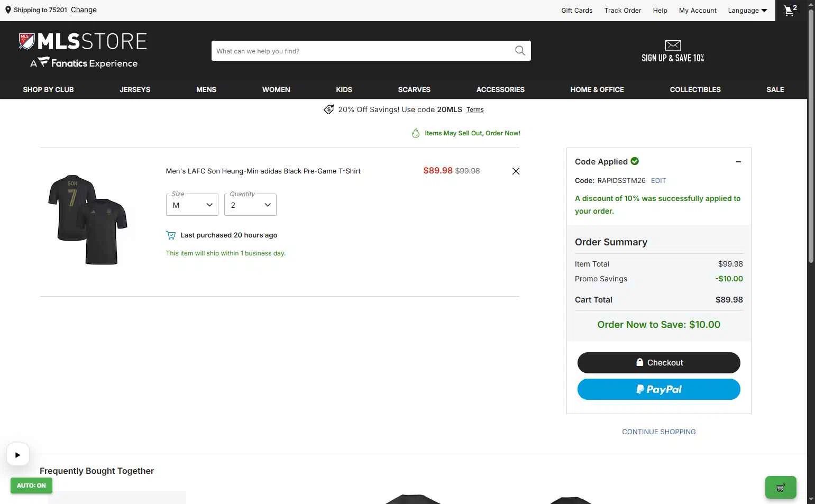Edit the applied promo code
The height and width of the screenshot is (504, 815).
pos(658,180)
